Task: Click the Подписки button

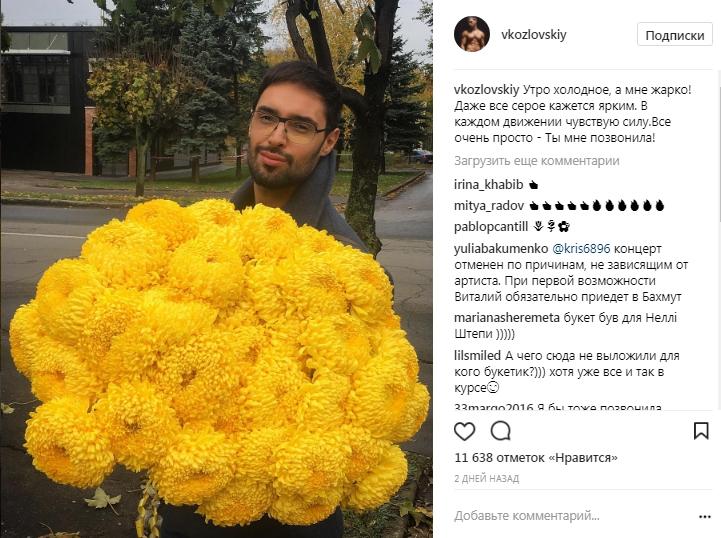Action: (x=675, y=35)
